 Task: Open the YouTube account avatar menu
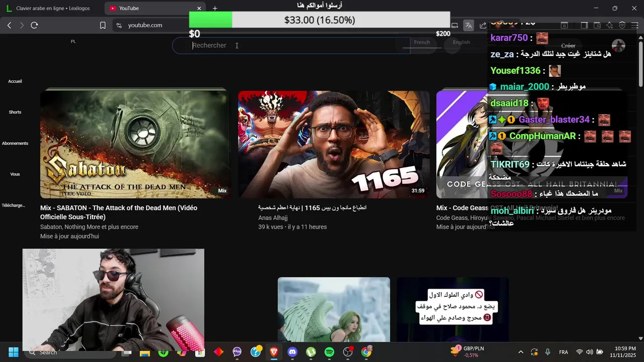tap(618, 46)
